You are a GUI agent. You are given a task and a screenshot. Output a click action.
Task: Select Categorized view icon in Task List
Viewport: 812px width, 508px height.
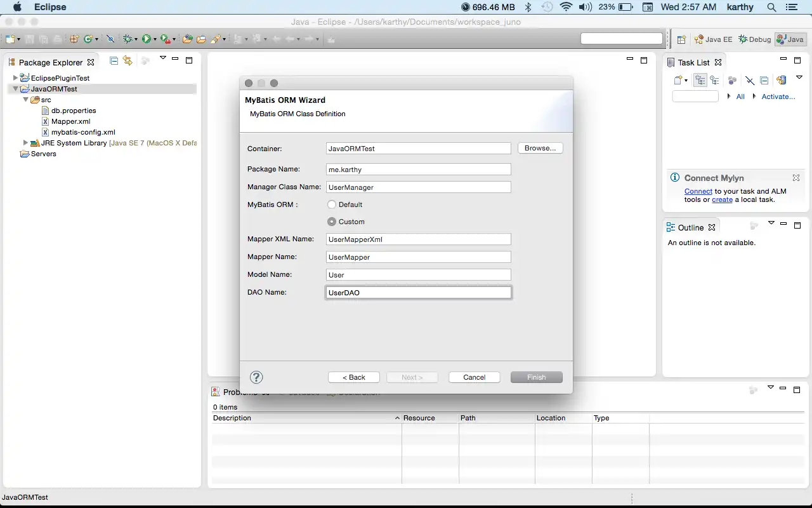(x=700, y=80)
